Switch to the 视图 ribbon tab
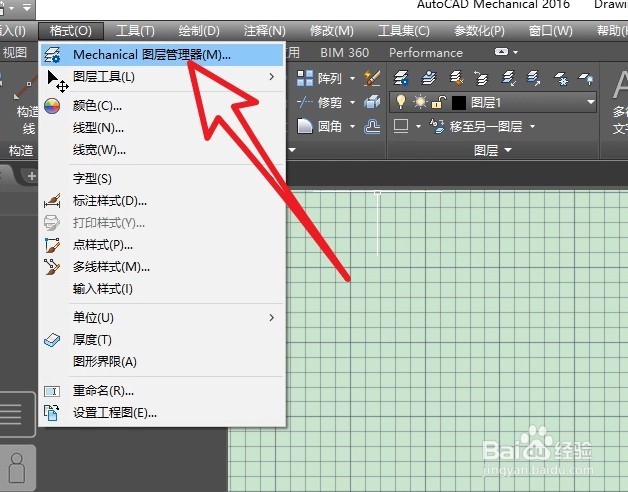 14,52
